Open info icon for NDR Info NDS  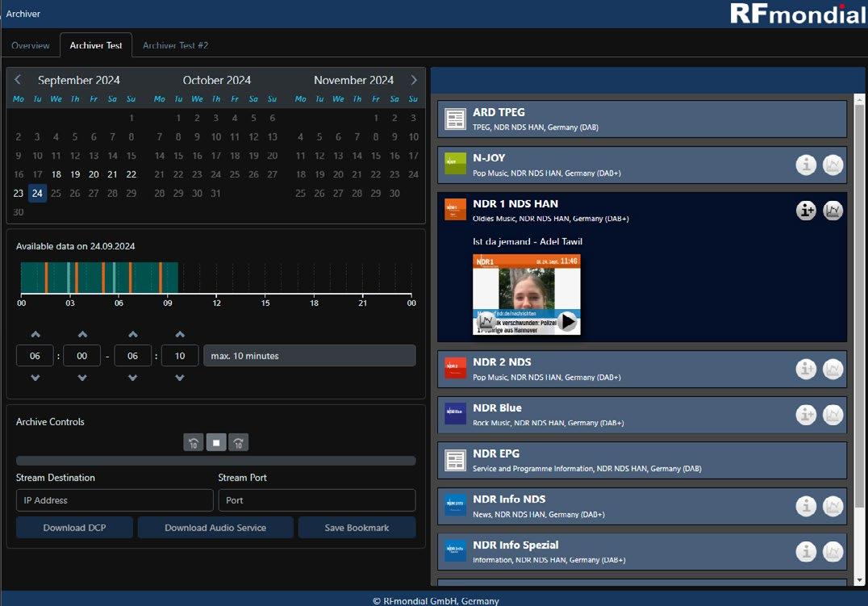(x=806, y=506)
